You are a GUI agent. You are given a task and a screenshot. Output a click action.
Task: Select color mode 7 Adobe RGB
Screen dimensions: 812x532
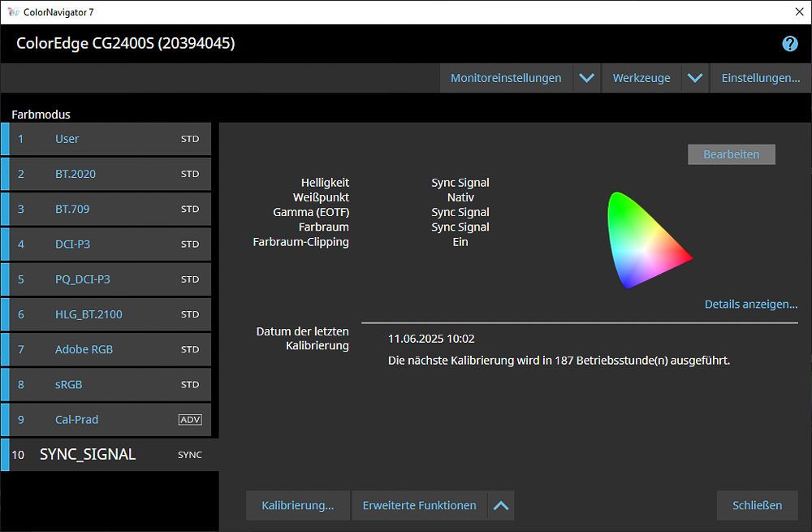[x=106, y=350]
